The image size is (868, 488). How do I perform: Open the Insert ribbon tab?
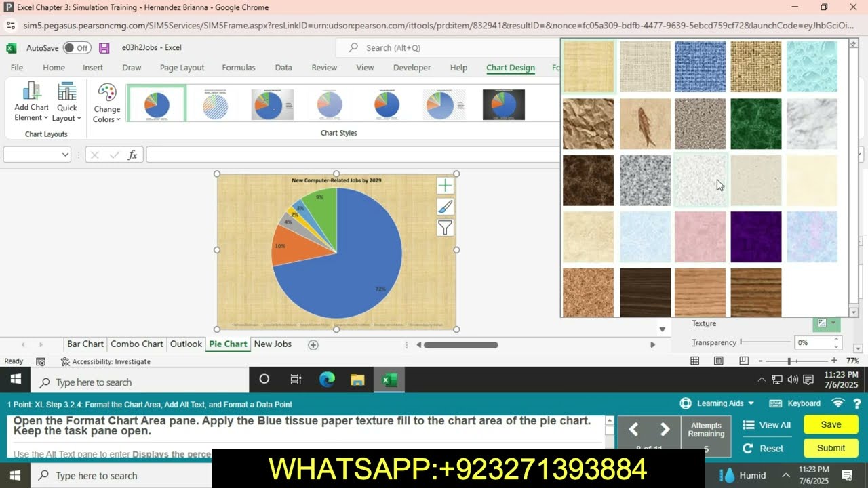[93, 68]
